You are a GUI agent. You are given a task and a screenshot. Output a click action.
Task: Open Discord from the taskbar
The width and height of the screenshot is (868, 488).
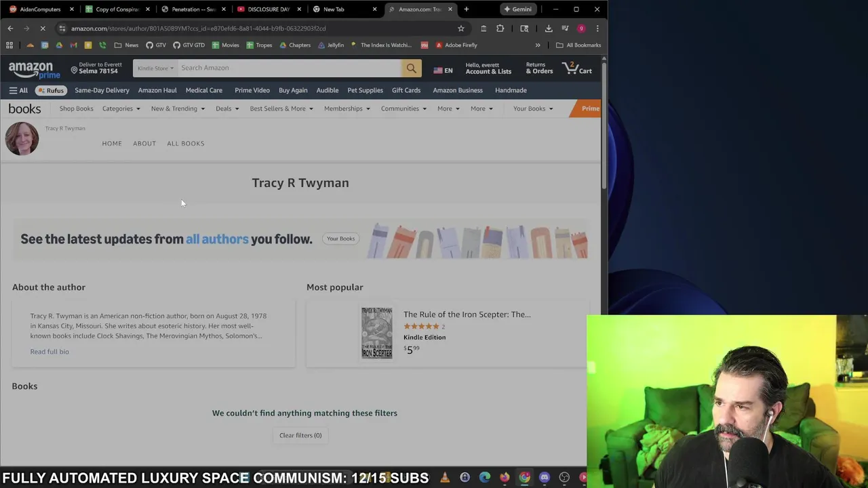(x=545, y=478)
